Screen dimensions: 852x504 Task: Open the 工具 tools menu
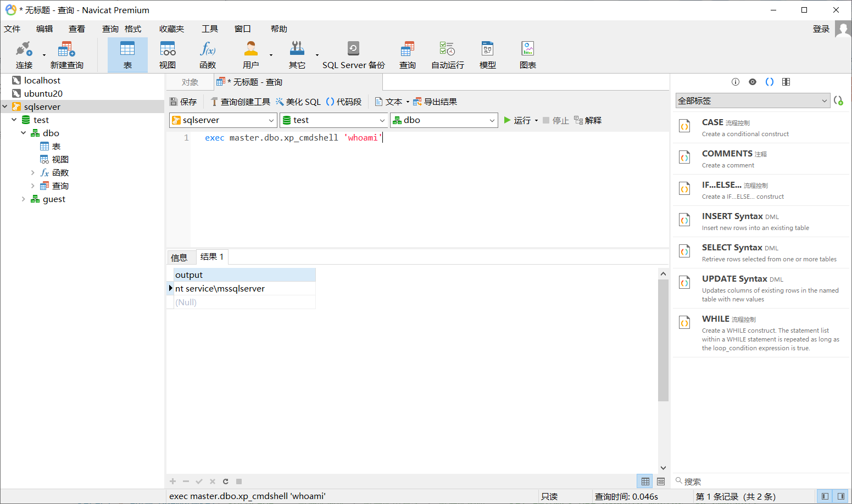click(210, 29)
